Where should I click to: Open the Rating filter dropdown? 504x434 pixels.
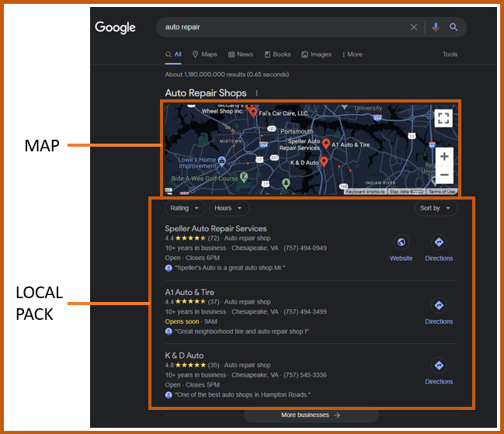pos(185,208)
